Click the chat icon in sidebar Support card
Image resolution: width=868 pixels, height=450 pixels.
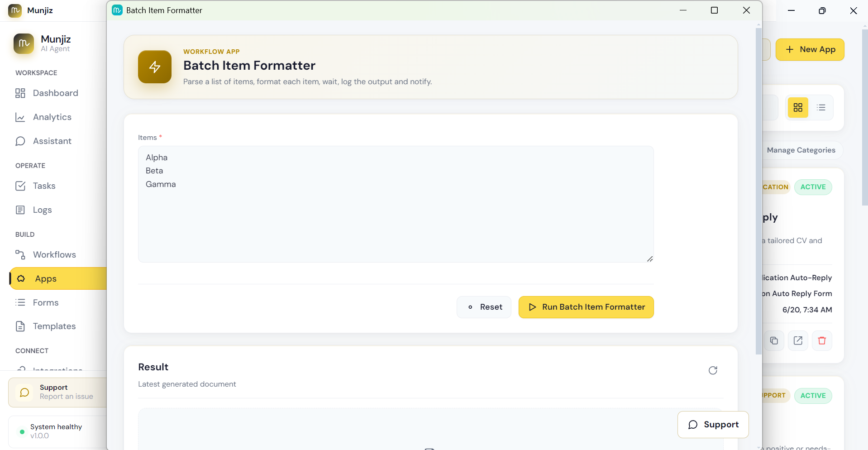(24, 393)
